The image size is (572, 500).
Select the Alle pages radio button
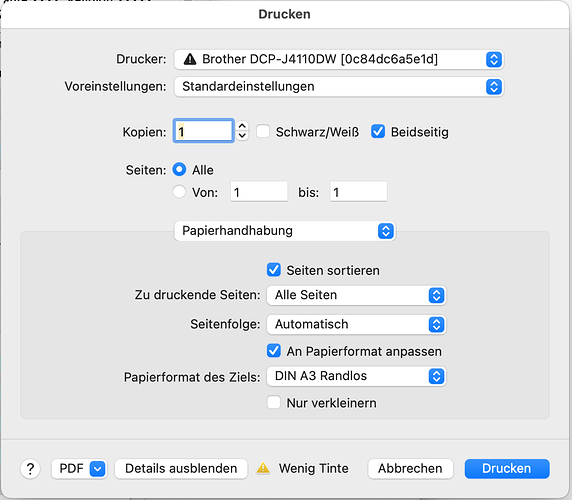point(179,170)
